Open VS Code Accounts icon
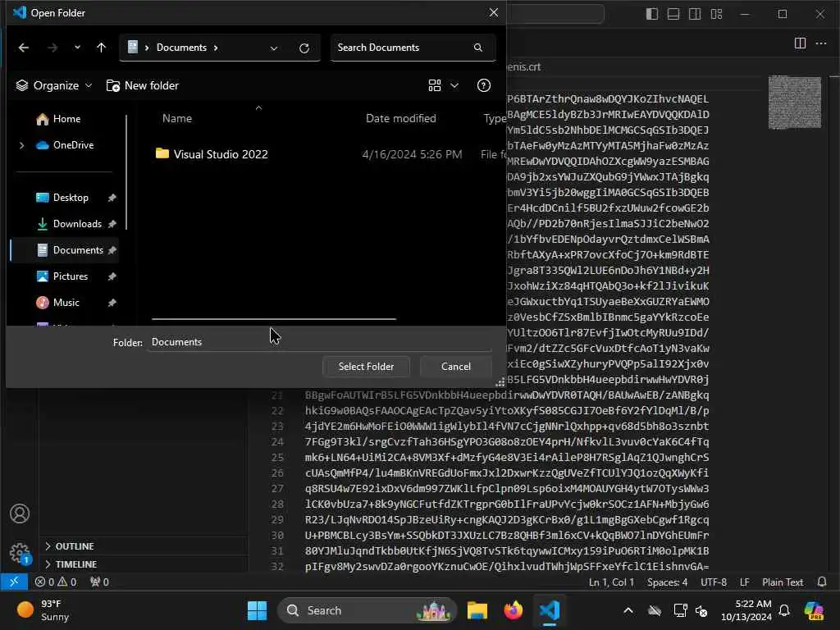This screenshot has width=840, height=630. pos(20,514)
